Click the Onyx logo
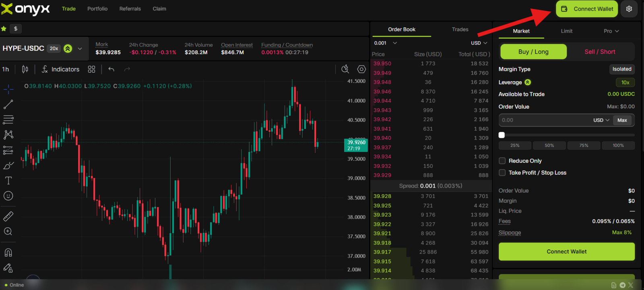The width and height of the screenshot is (644, 290). coord(25,9)
